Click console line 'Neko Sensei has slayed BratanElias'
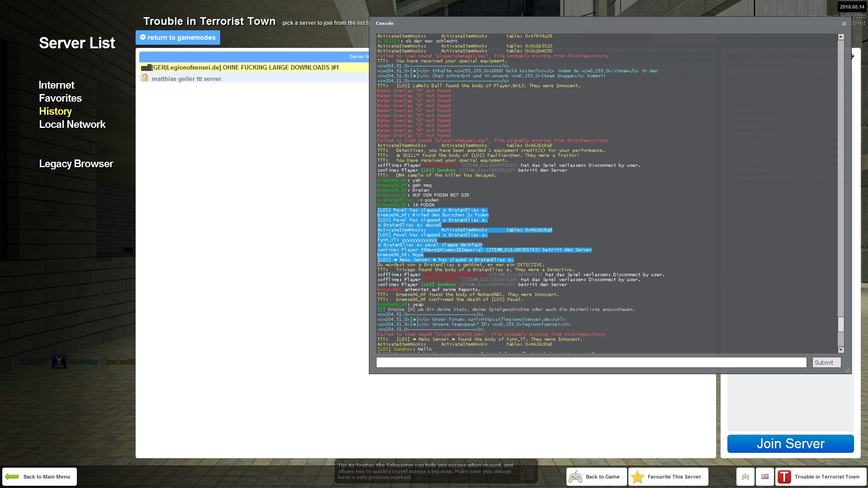The width and height of the screenshot is (868, 488). [445, 260]
